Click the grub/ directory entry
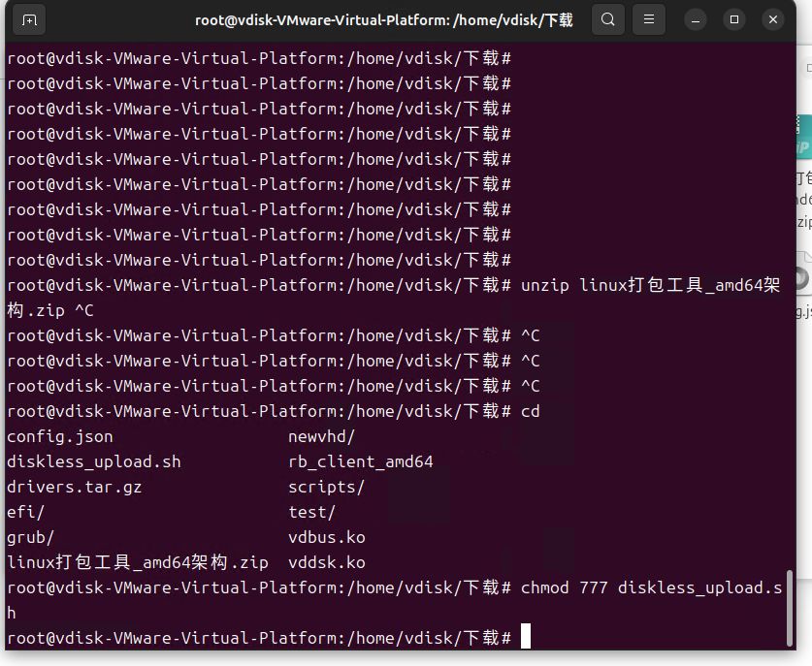 pos(31,537)
